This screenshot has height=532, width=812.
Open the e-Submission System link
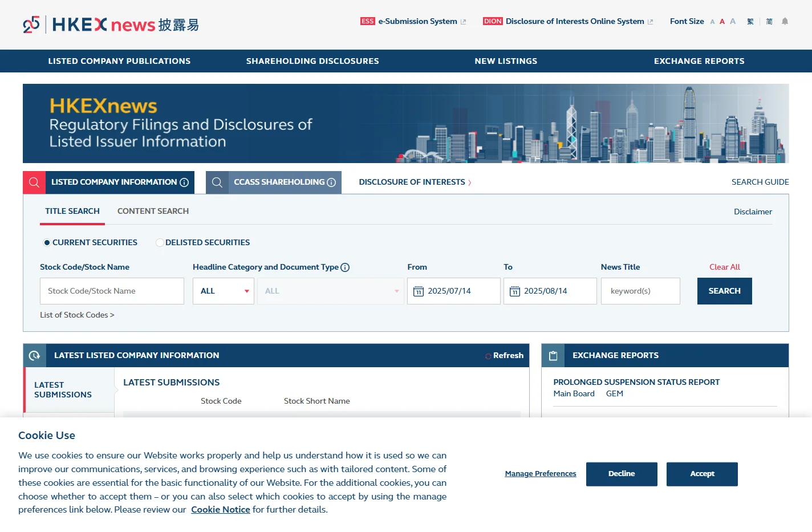[417, 21]
